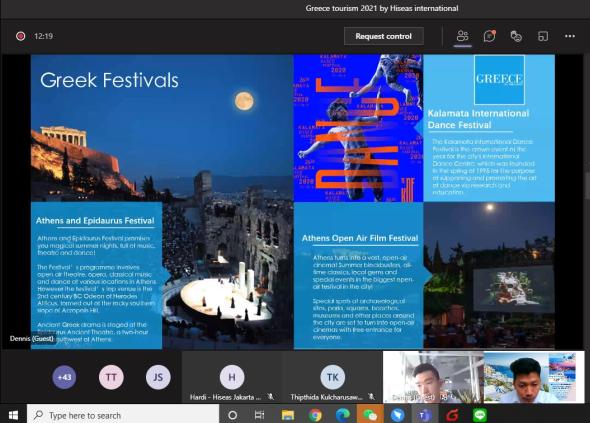This screenshot has height=423, width=590.
Task: Click the Greece tourism 2021 window title
Action: (x=382, y=8)
